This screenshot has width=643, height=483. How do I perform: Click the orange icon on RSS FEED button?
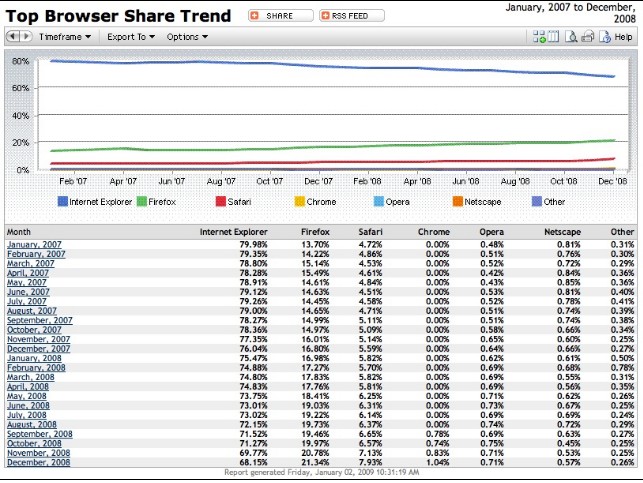click(x=326, y=16)
